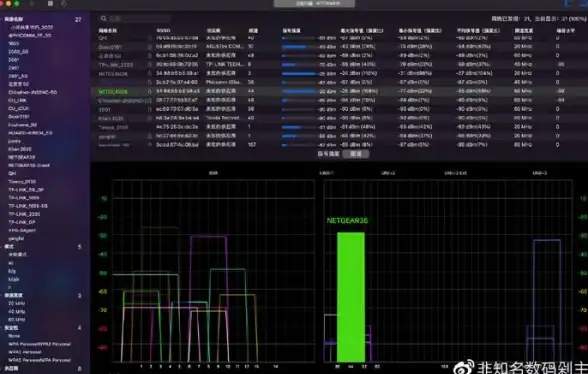This screenshot has width=588, height=374.
Task: Sort by the 频道 column header
Action: [x=253, y=30]
